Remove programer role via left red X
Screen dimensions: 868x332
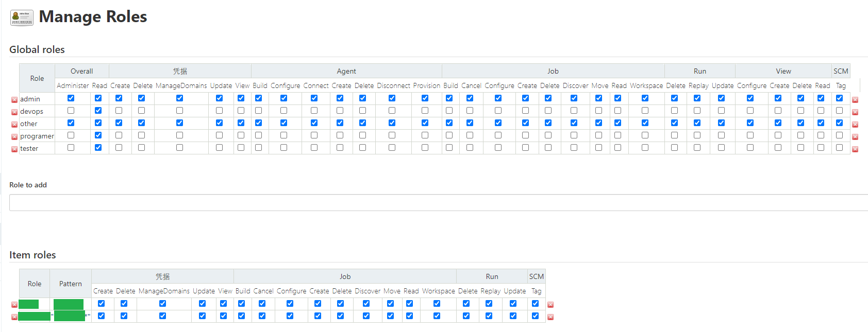tap(14, 137)
